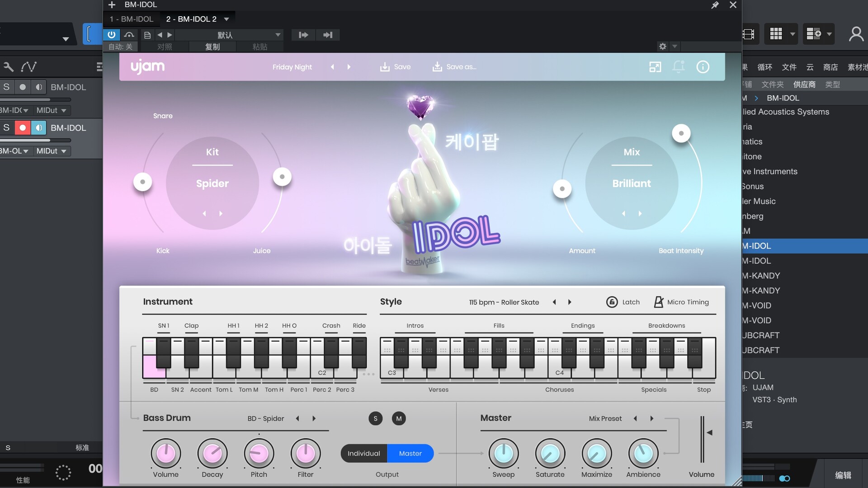Open the user account icon

(x=856, y=34)
